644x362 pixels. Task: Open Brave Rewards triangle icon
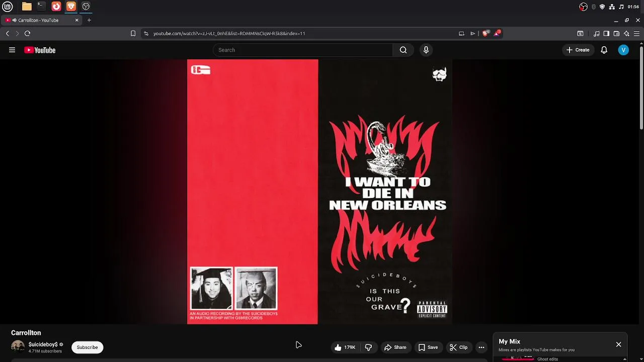(497, 33)
